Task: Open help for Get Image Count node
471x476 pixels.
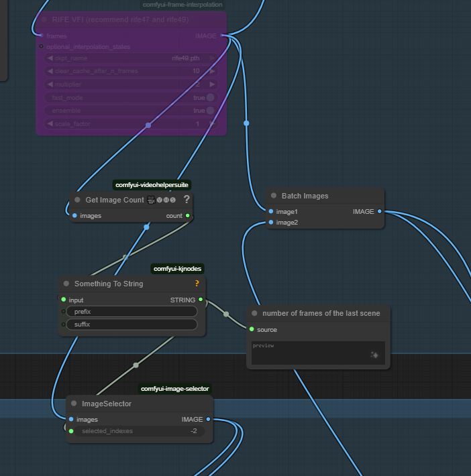Action: coord(187,199)
